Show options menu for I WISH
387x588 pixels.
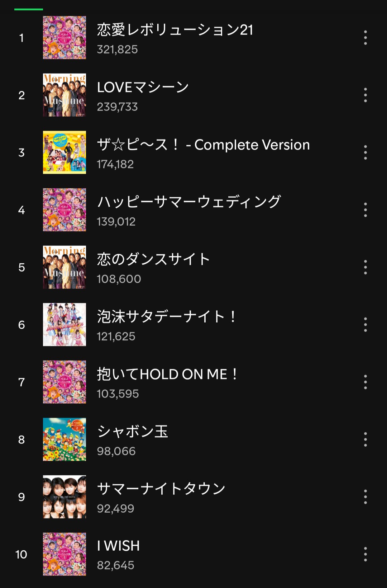365,554
